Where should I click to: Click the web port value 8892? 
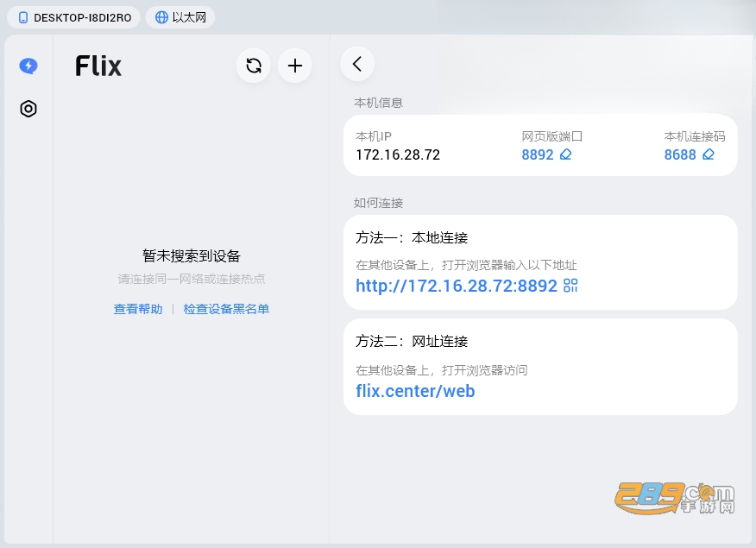point(538,154)
